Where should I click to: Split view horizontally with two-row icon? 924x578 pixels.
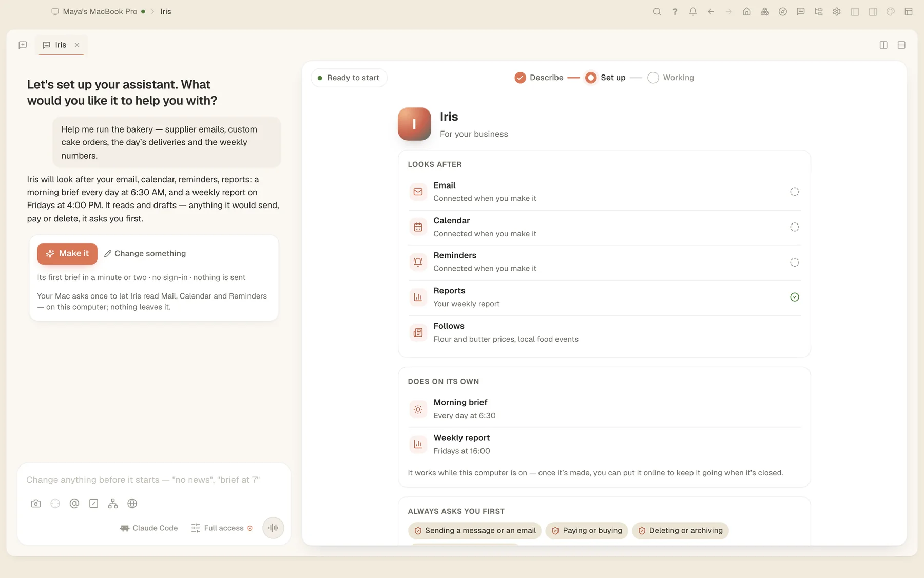[901, 45]
